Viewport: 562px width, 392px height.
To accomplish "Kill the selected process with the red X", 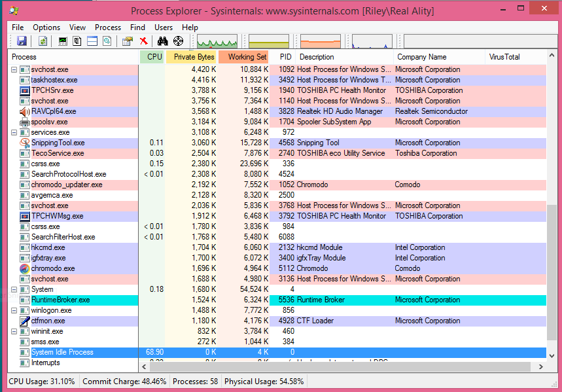I will [x=144, y=41].
